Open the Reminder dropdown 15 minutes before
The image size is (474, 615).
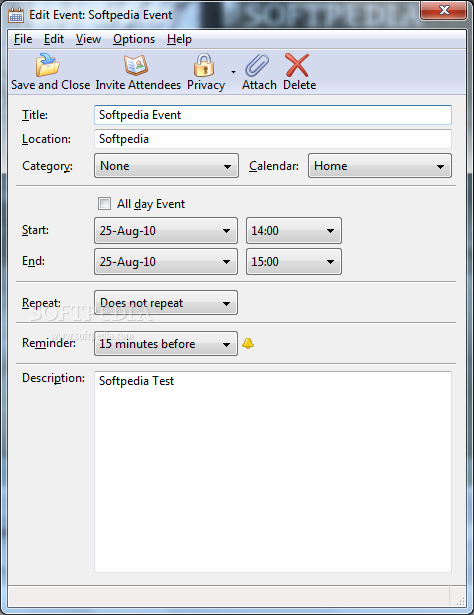pyautogui.click(x=166, y=344)
